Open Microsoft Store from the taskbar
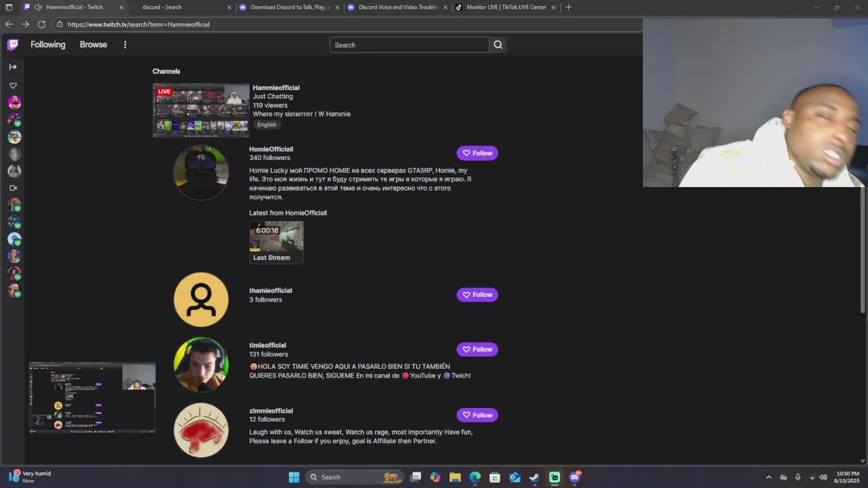This screenshot has height=488, width=868. tap(495, 477)
